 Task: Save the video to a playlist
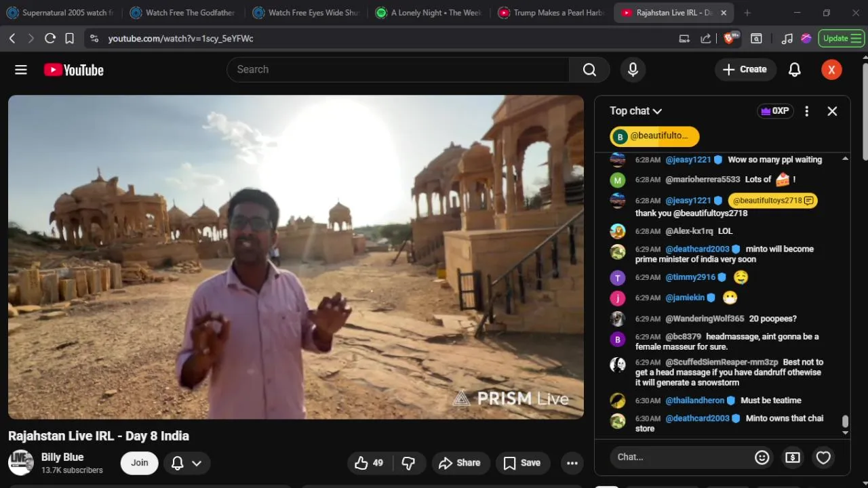(x=522, y=463)
